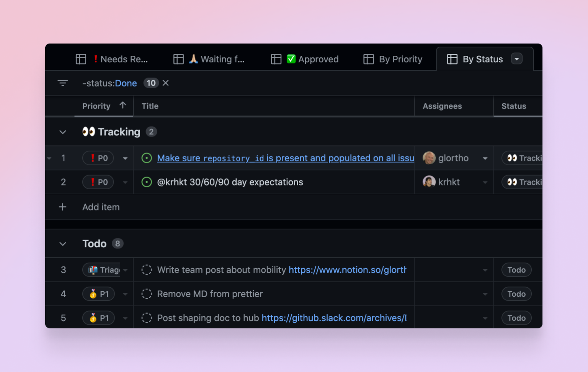Screen dimensions: 588x372
Task: Click the draft item icon beside Remove MD from prettier
Action: [147, 294]
